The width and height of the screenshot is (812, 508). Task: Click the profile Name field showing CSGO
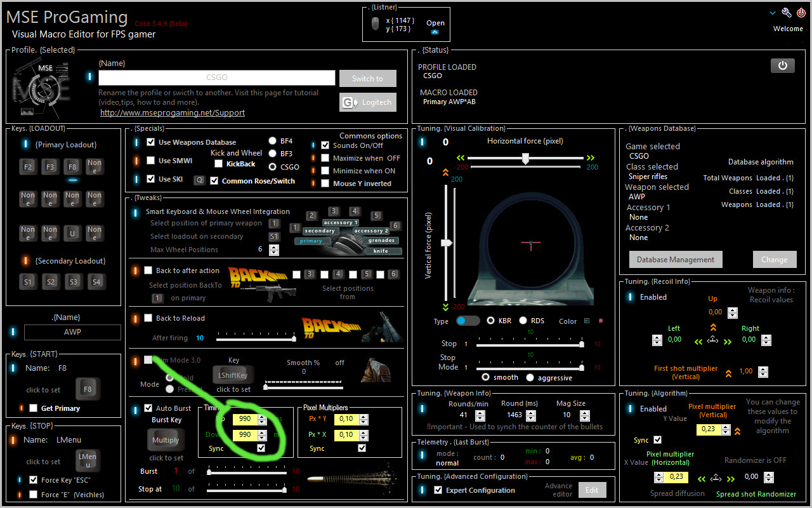217,77
